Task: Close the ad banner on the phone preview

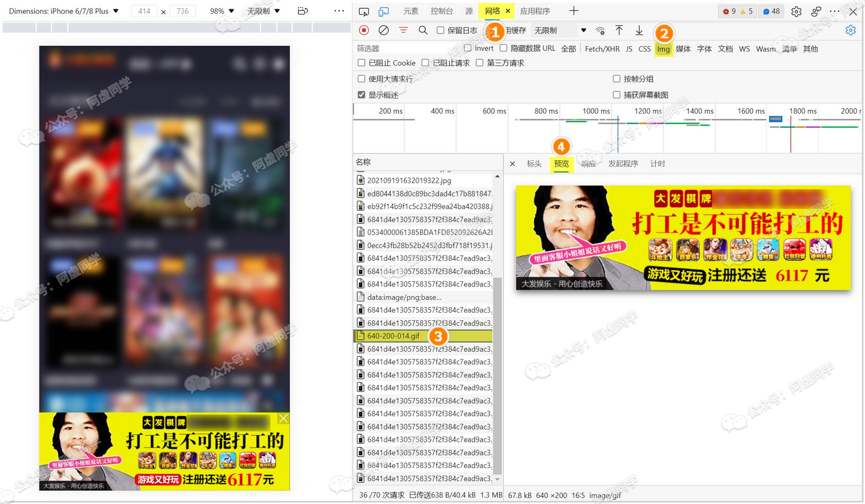Action: 284,419
